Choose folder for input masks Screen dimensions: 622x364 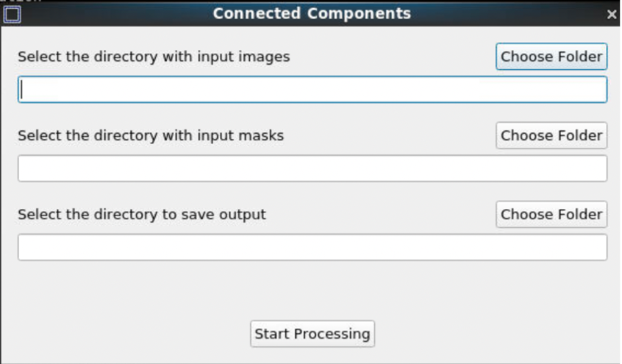pyautogui.click(x=551, y=135)
